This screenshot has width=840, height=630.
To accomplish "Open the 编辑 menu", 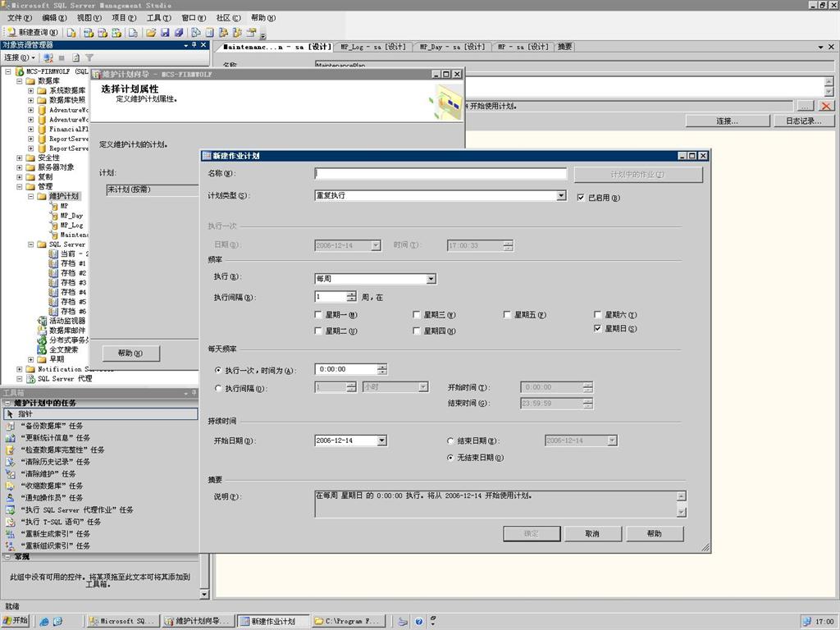I will (55, 18).
